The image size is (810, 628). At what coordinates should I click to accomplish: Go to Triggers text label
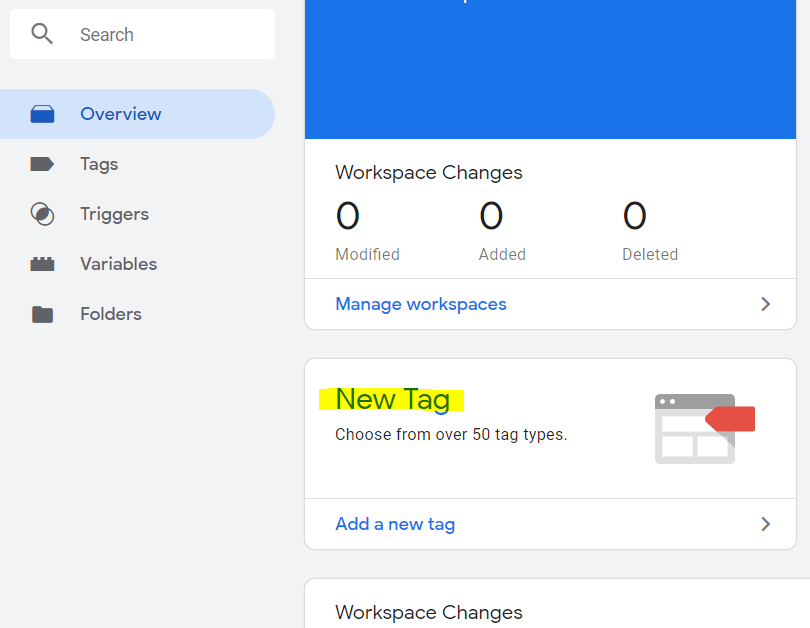coord(114,214)
